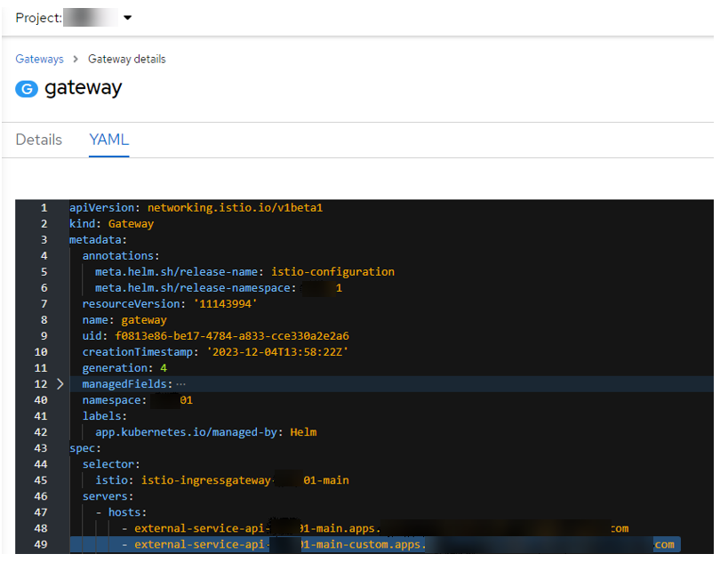
Task: Click the metadata: key line
Action: 98,240
